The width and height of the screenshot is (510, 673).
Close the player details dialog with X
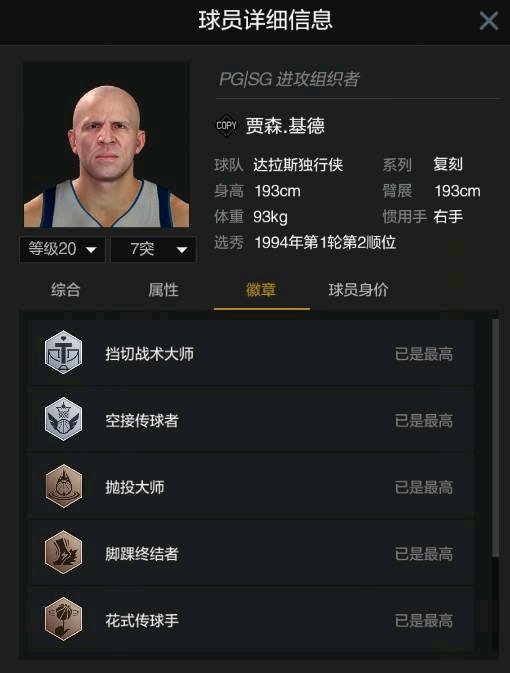tap(489, 21)
